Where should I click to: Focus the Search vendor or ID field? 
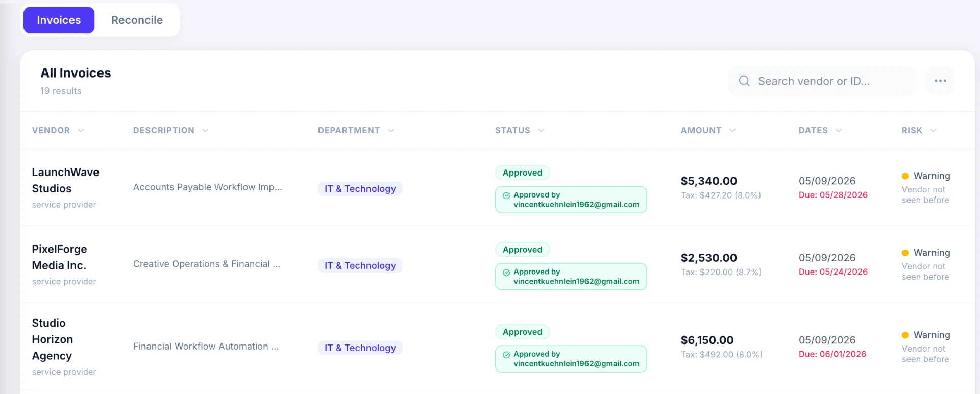822,81
